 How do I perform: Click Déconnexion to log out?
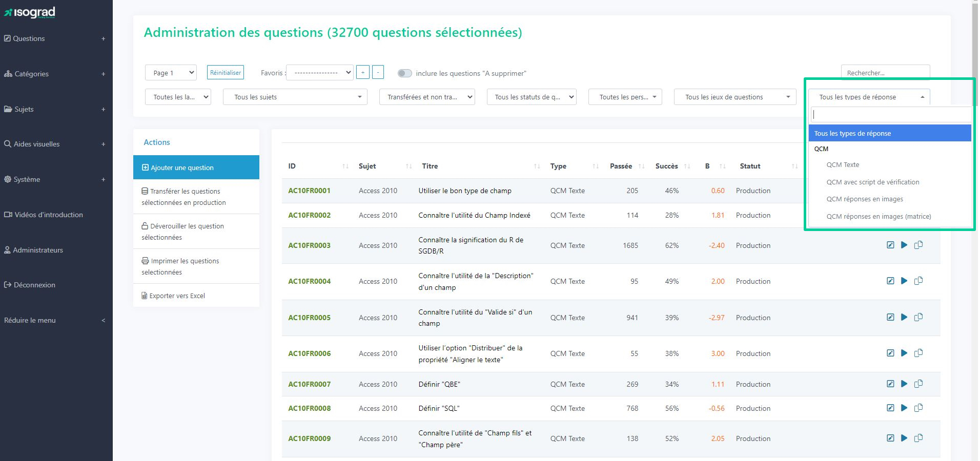(x=30, y=285)
